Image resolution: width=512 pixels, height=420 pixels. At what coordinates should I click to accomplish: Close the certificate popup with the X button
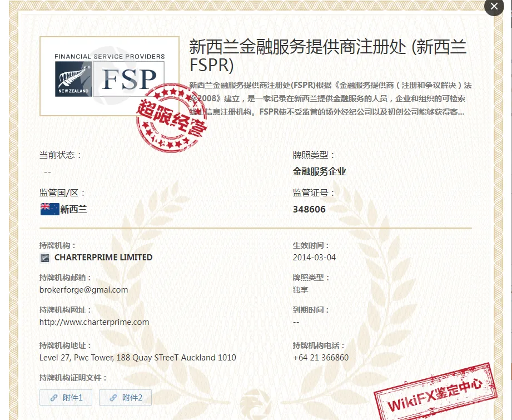(494, 6)
